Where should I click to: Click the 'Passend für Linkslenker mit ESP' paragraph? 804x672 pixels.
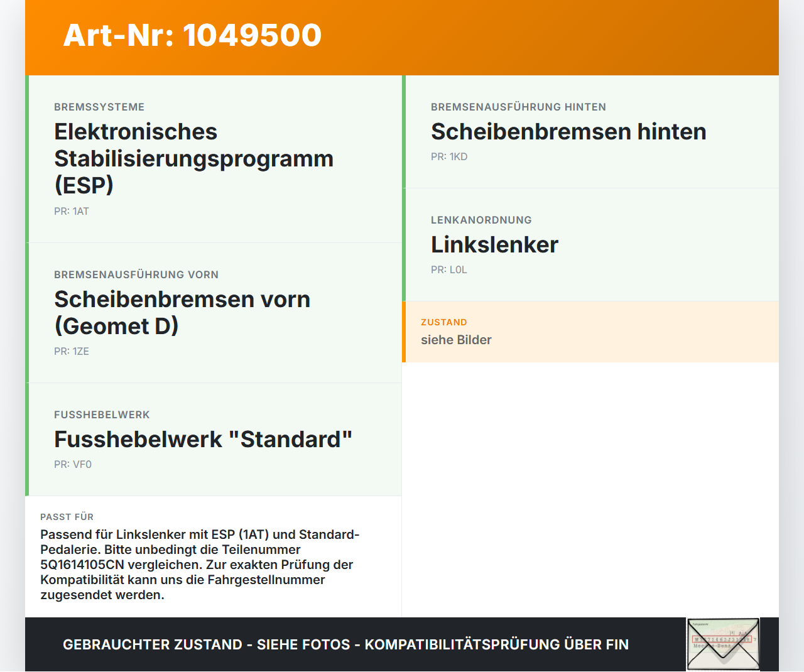tap(200, 565)
